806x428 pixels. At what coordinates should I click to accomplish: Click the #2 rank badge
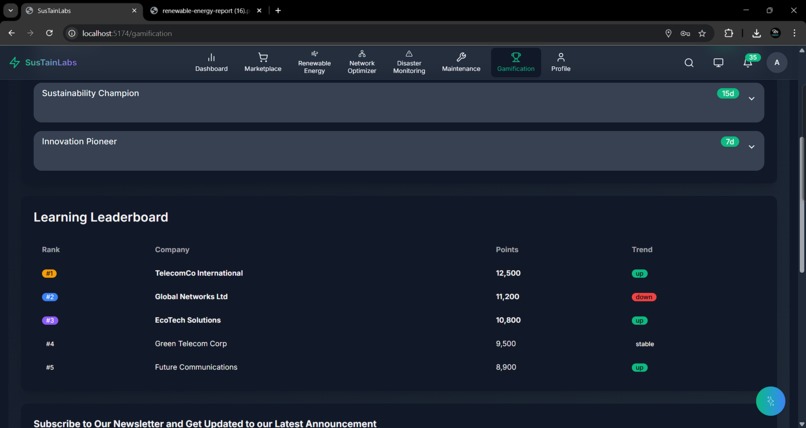pos(50,297)
